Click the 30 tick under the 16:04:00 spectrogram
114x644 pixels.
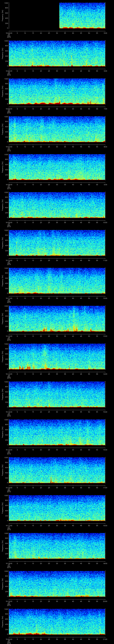point(57,33)
